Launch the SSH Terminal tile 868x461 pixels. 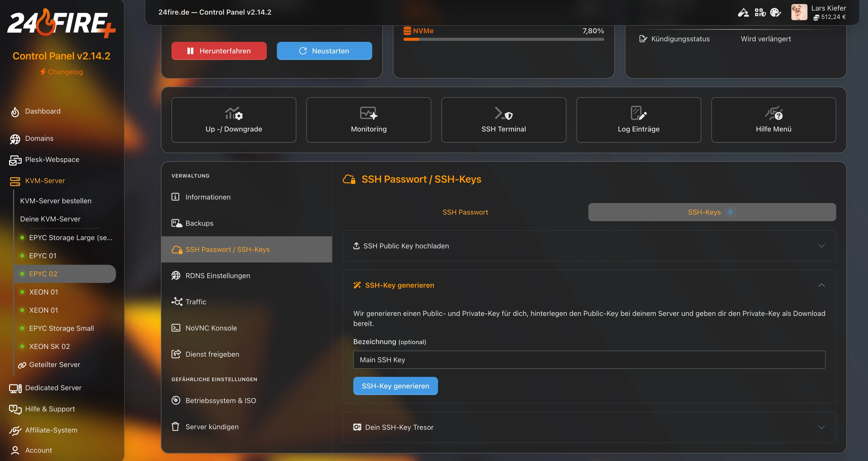pos(503,120)
